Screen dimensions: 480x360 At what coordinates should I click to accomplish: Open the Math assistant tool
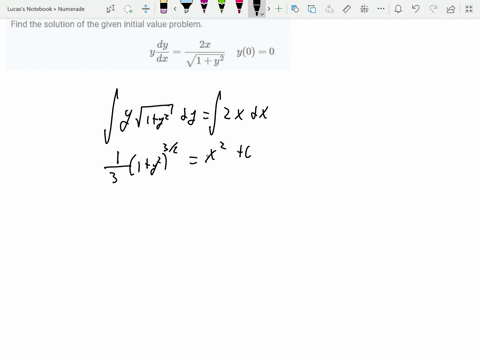(x=364, y=9)
